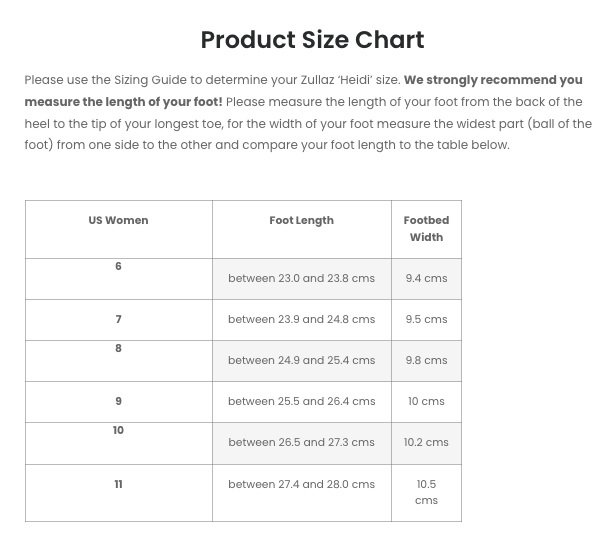Image resolution: width=602 pixels, height=544 pixels.
Task: Click the 'between 24.9 and 25.4 cms' cell
Action: pyautogui.click(x=301, y=360)
